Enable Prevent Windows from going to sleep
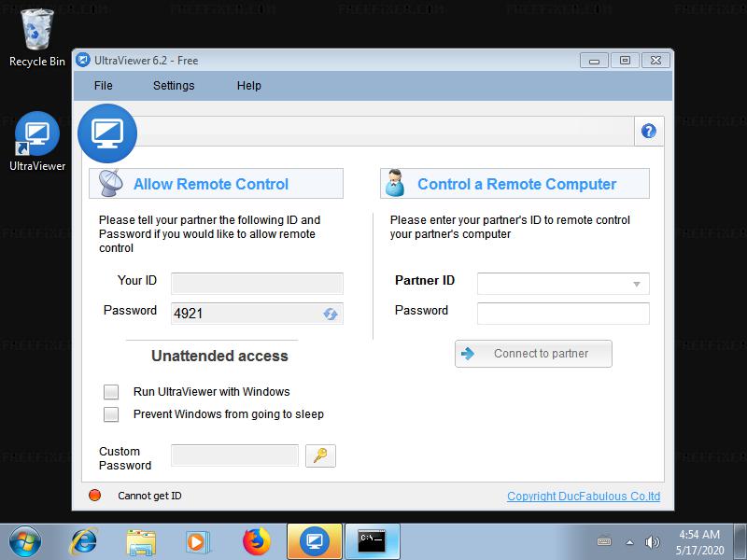Image resolution: width=747 pixels, height=560 pixels. (111, 414)
